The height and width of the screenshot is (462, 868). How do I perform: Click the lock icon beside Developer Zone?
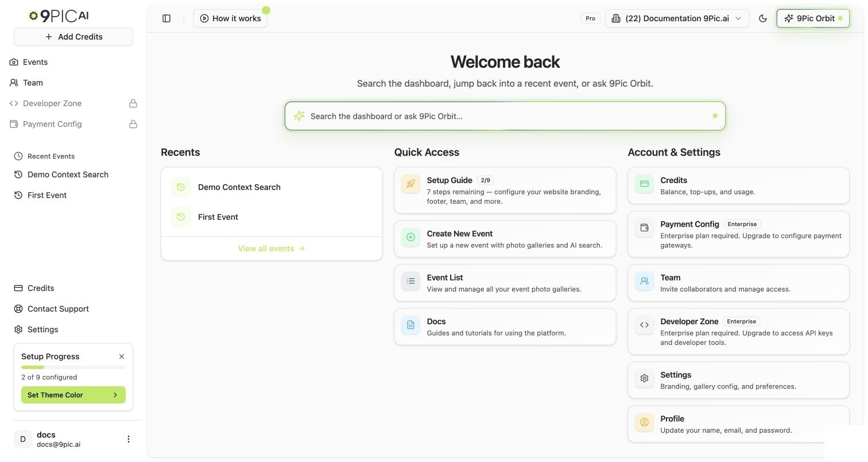[133, 103]
